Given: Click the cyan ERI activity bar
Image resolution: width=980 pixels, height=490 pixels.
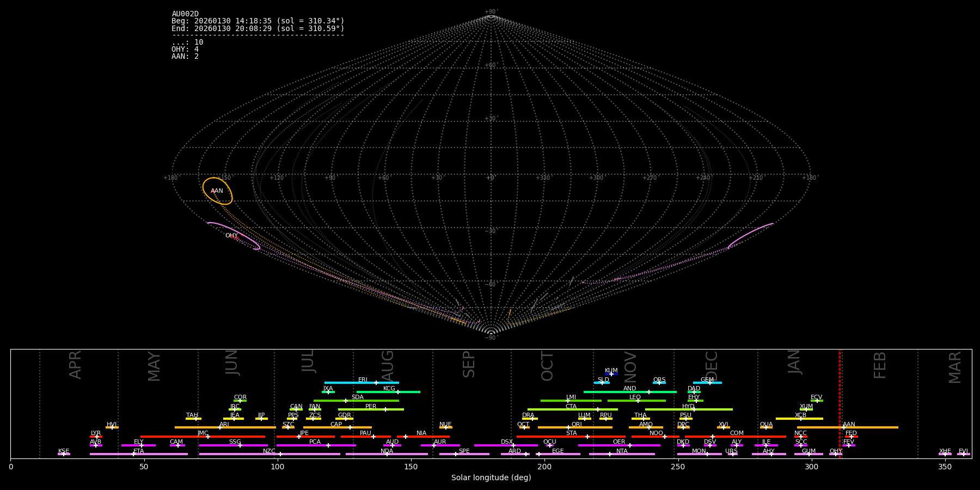Looking at the screenshot, I should point(362,383).
